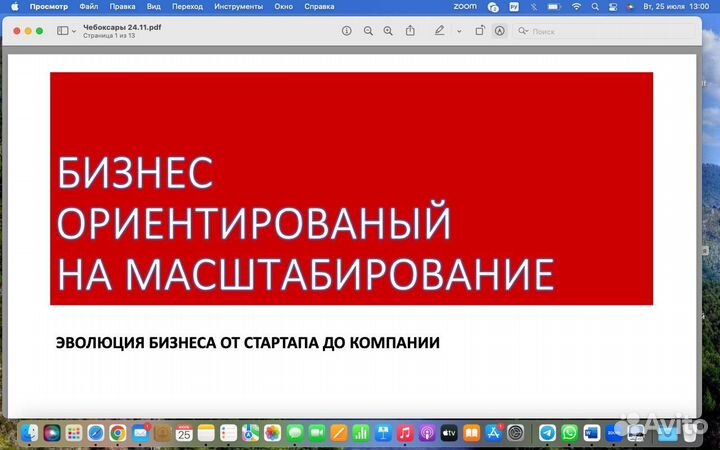Click the zoom status item in menu bar
The width and height of the screenshot is (720, 450).
coord(465,6)
